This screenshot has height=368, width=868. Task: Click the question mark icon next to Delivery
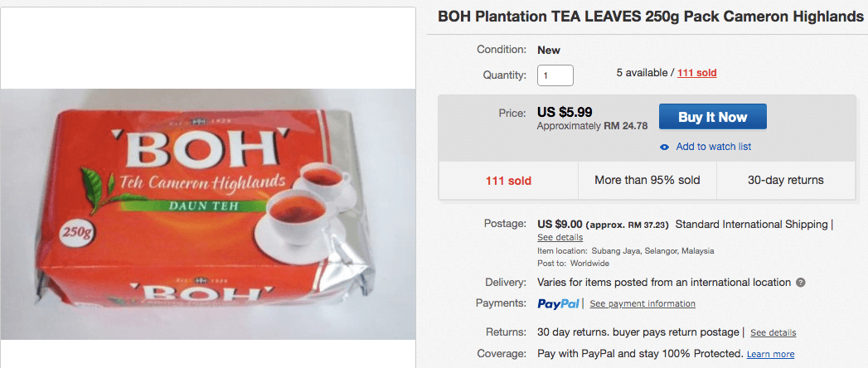[x=800, y=283]
